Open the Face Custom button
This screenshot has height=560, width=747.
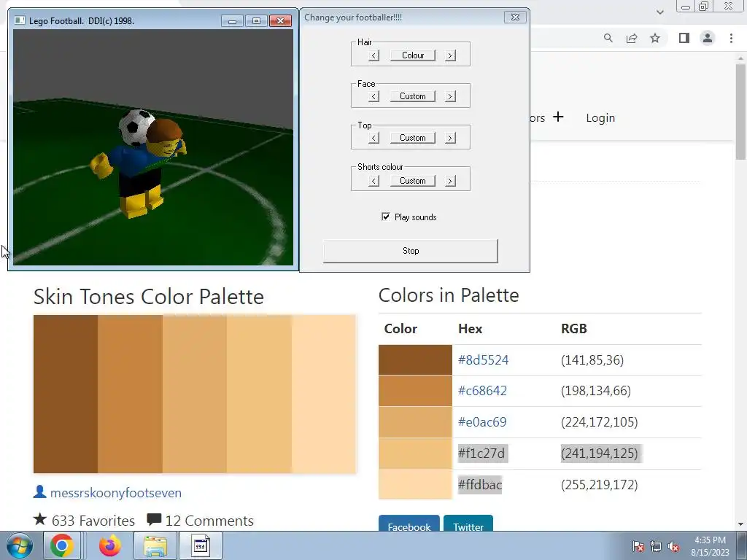tap(413, 96)
